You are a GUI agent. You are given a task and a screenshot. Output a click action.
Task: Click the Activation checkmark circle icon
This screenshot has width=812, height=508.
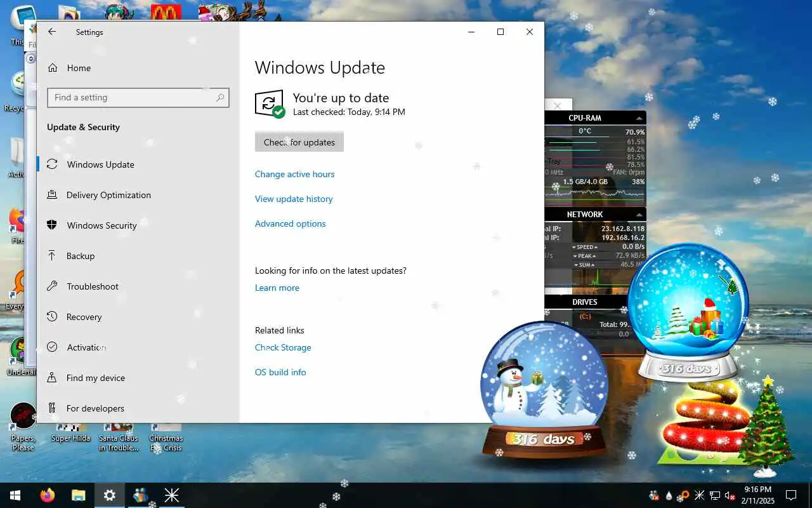[53, 347]
